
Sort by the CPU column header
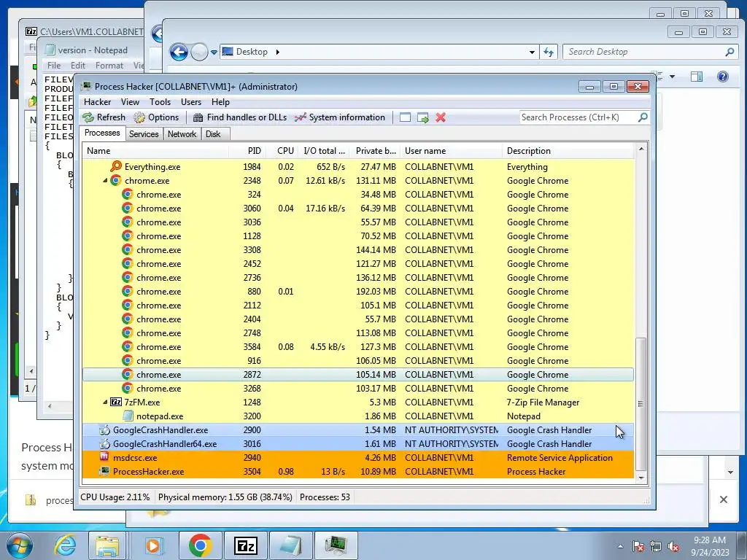pos(282,150)
